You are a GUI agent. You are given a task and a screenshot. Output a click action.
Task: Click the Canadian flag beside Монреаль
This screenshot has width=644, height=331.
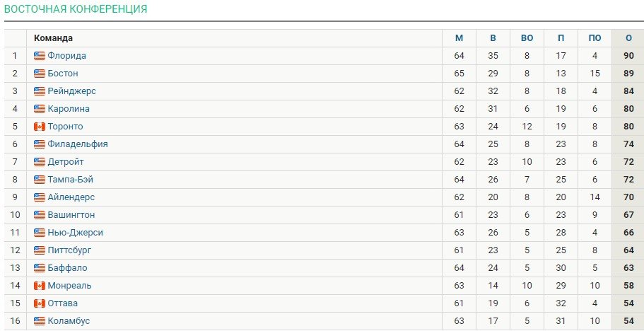(x=40, y=286)
